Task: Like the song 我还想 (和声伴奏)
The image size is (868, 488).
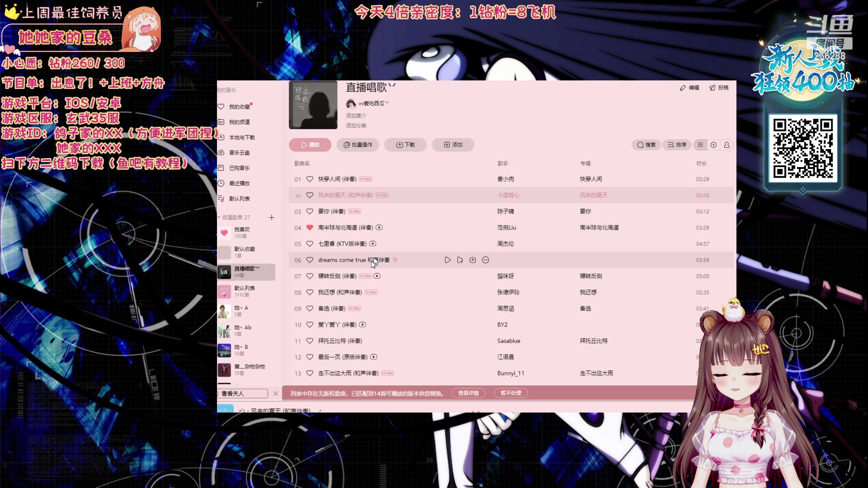Action: tap(310, 292)
